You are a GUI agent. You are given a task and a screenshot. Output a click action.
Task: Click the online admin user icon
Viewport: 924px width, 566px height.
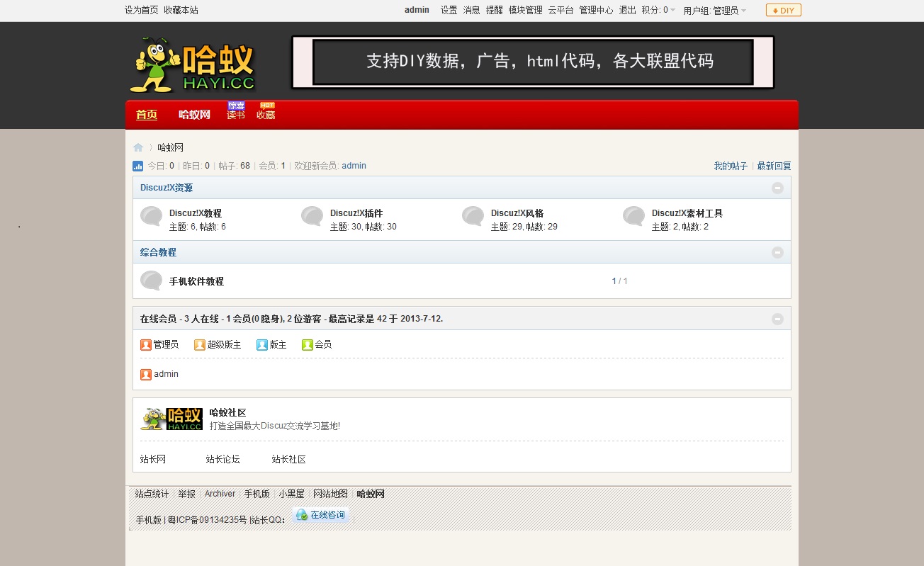(x=146, y=375)
